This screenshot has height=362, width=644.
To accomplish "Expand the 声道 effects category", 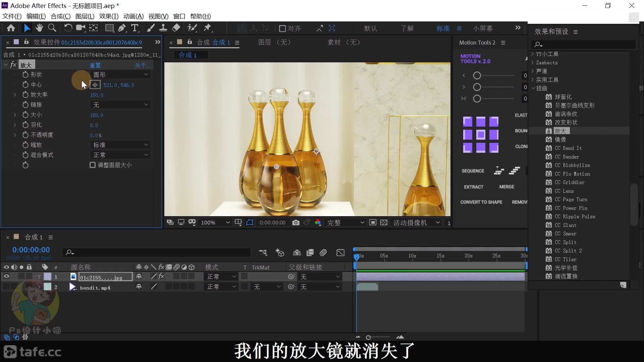I will [532, 71].
